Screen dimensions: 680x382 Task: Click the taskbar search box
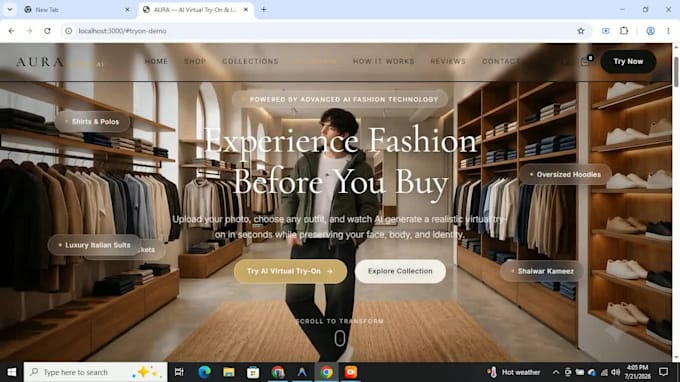coord(95,372)
